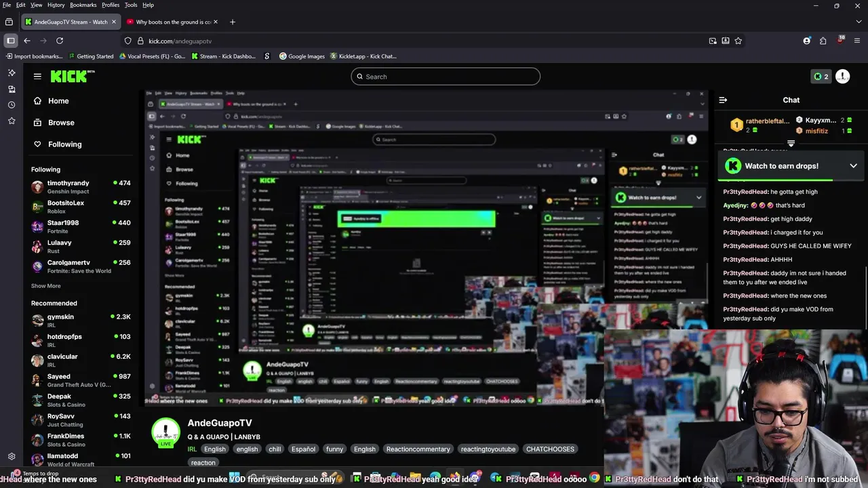Open the shield tracking protection icon
Screen dimensions: 868x488
click(128, 41)
